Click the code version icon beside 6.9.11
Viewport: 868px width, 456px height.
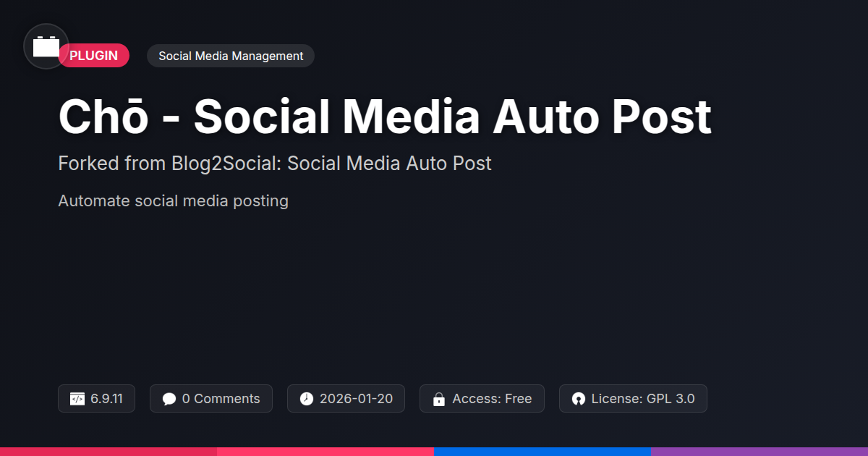[77, 399]
